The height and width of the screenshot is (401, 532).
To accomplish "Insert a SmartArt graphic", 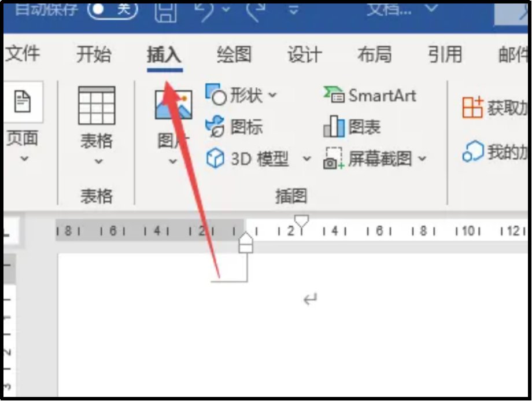I will (x=368, y=95).
